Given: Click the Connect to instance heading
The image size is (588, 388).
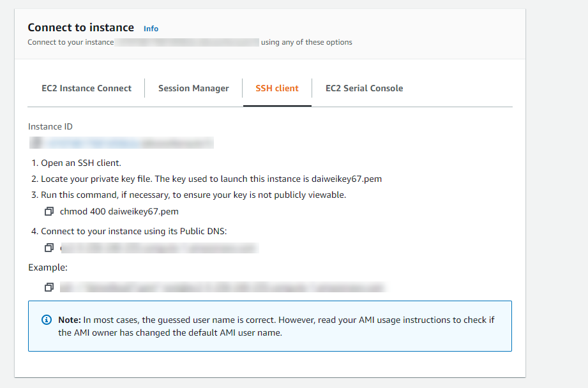Looking at the screenshot, I should [81, 27].
